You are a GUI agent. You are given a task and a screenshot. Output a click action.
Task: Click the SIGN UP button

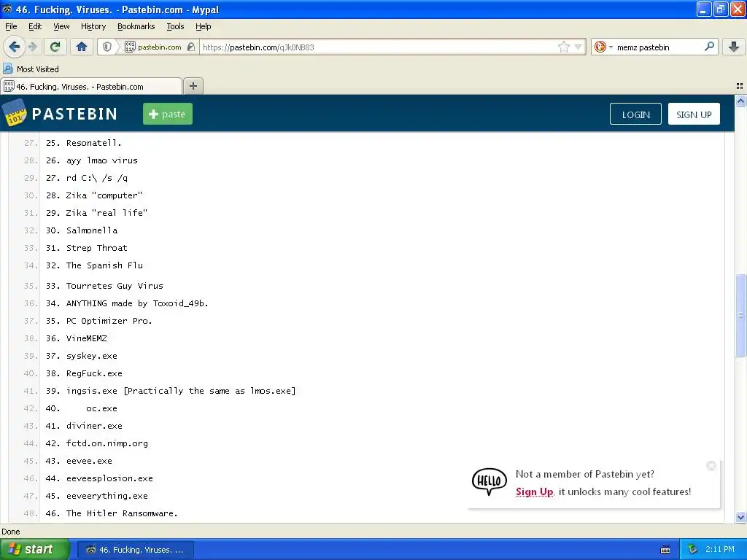pos(694,114)
